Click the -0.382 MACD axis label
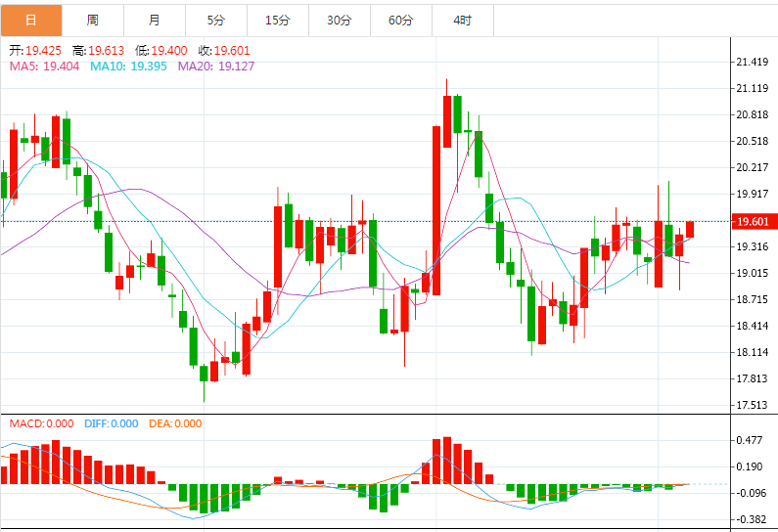The image size is (778, 532). point(750,519)
